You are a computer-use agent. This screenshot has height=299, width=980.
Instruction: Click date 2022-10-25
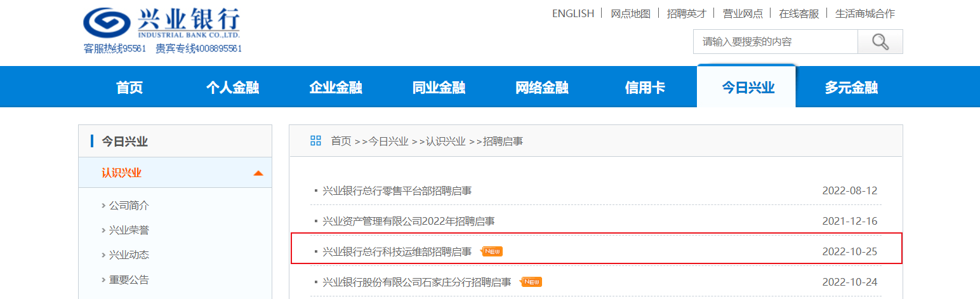coord(850,251)
